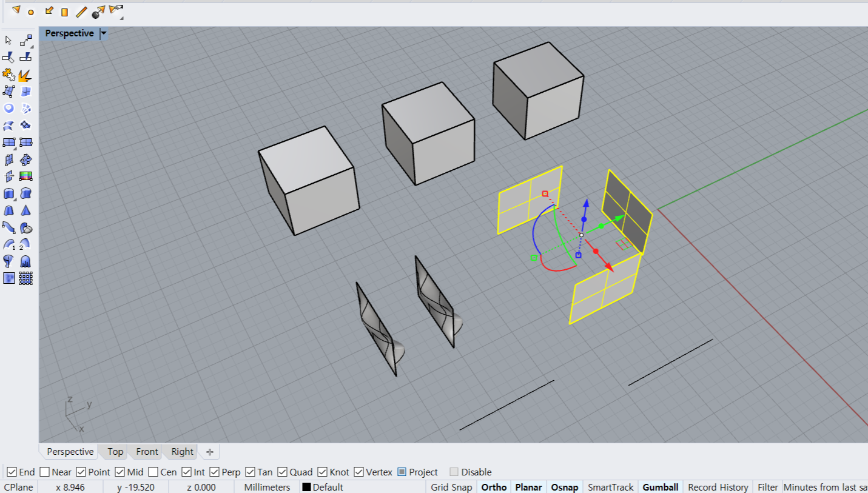868x493 pixels.
Task: Click the points/polyline tool beside the pointer
Action: pyautogui.click(x=25, y=41)
